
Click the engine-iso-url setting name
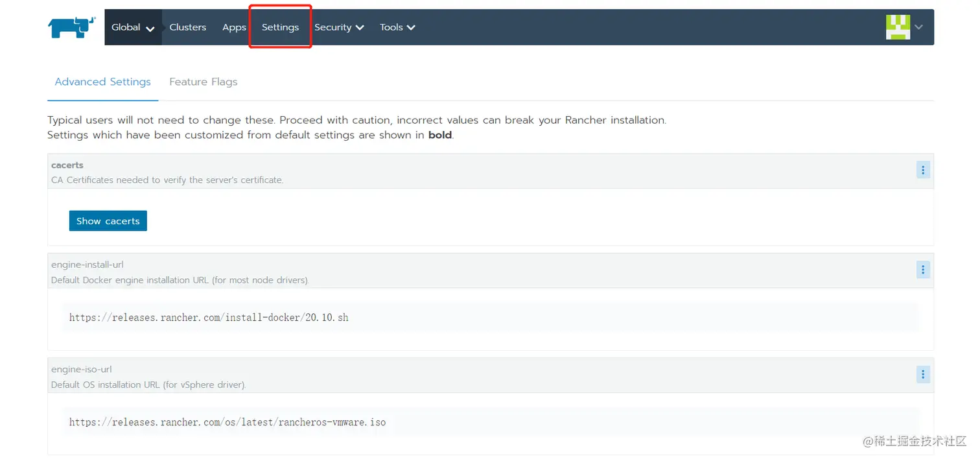click(82, 370)
